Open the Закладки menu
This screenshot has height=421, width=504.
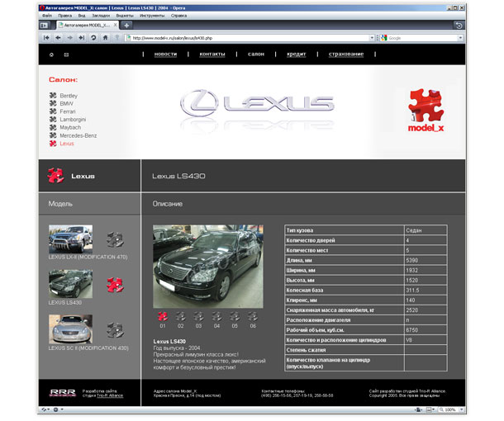[101, 16]
